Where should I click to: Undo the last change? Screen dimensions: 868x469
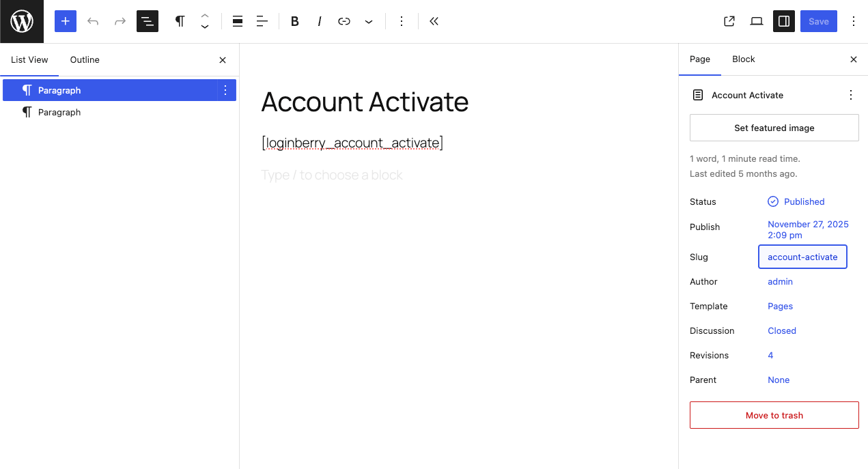[93, 21]
